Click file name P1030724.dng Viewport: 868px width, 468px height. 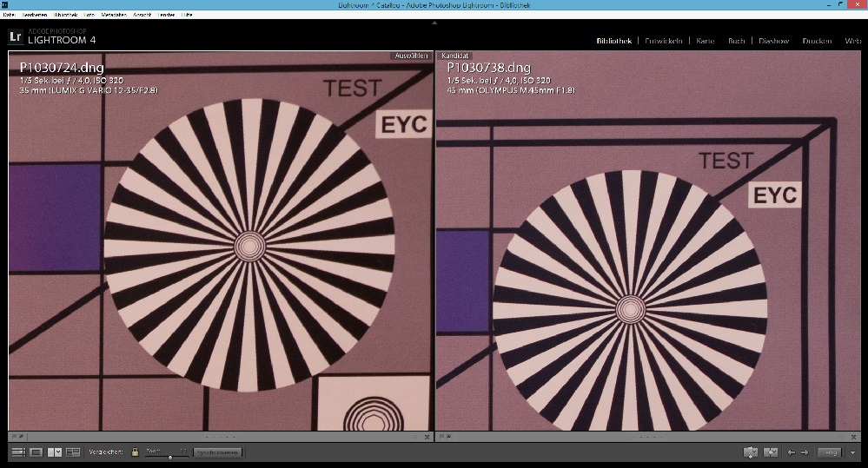coord(62,68)
